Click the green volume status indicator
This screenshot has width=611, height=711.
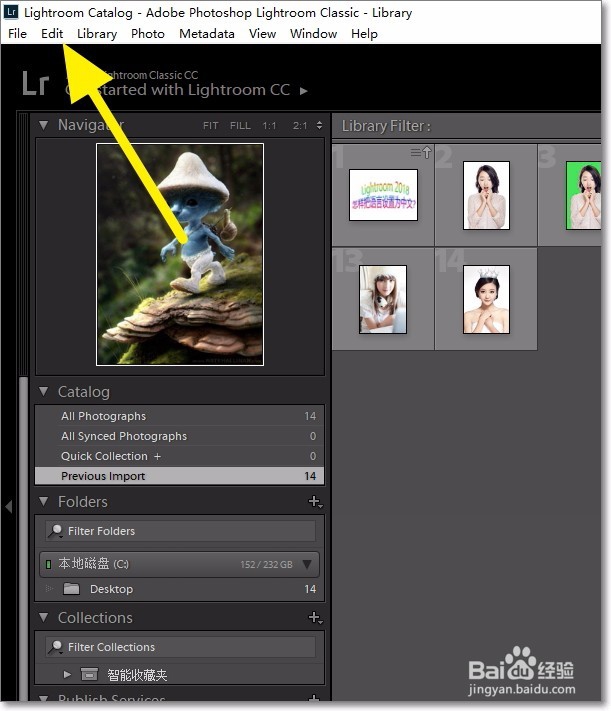pos(48,565)
